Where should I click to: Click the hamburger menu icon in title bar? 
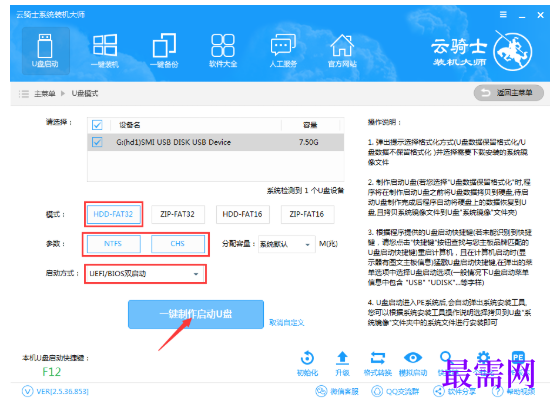point(503,14)
